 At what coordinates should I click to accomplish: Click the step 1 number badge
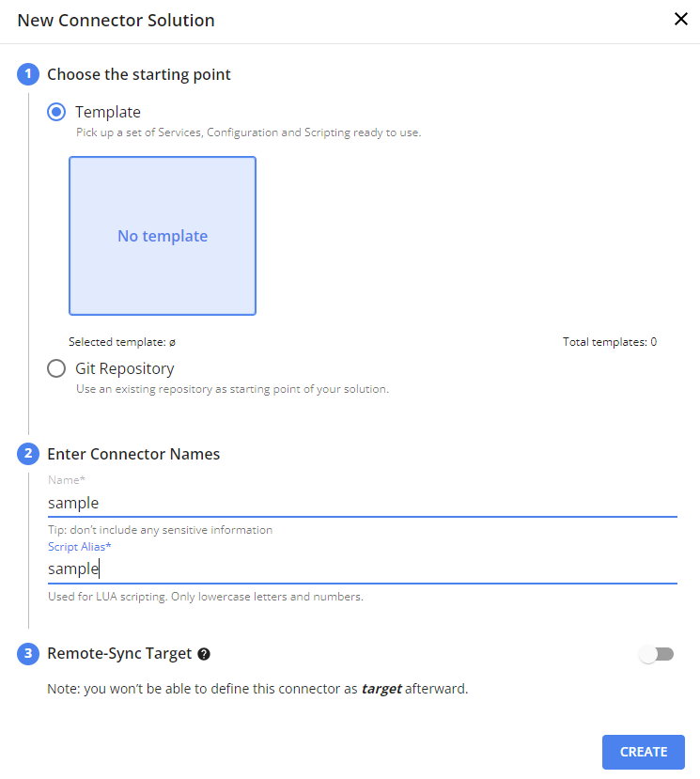[28, 74]
